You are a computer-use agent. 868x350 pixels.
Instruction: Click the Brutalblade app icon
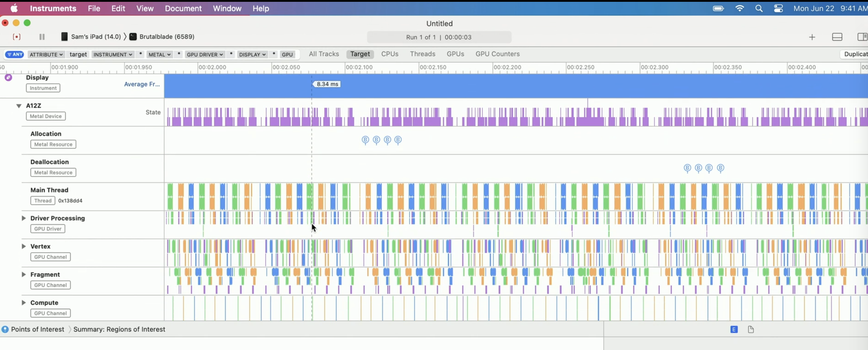(x=133, y=37)
